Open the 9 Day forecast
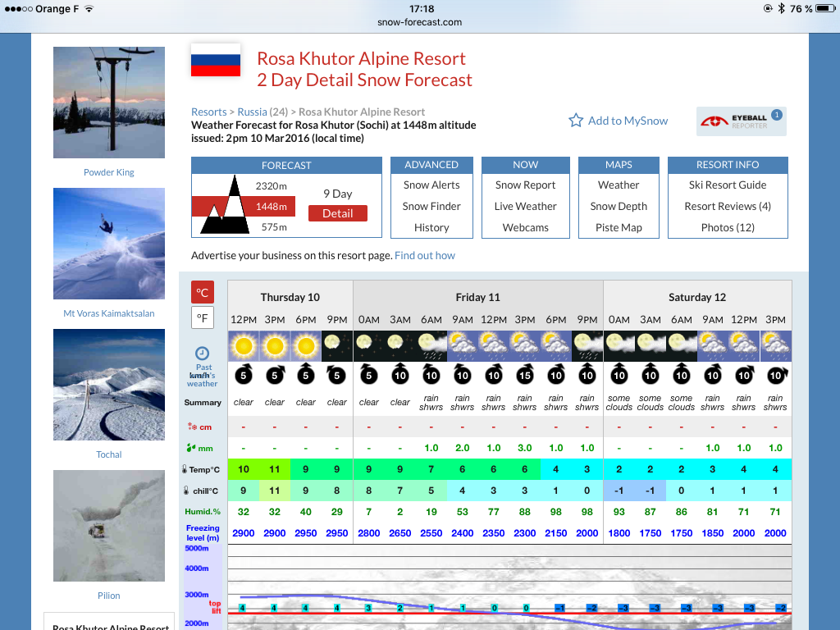 tap(337, 194)
